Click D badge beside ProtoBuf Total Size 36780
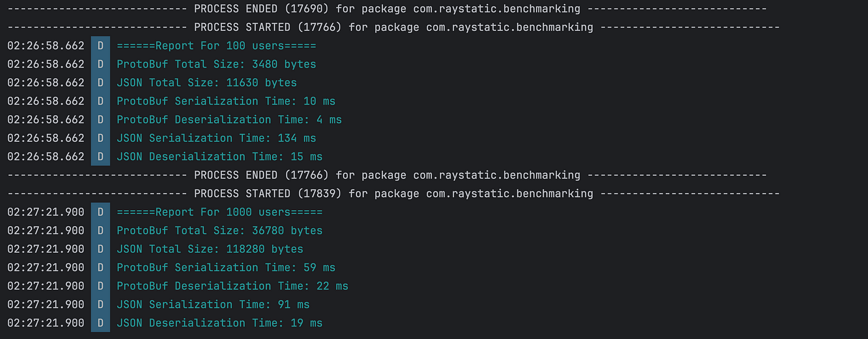868x339 pixels. pos(100,231)
